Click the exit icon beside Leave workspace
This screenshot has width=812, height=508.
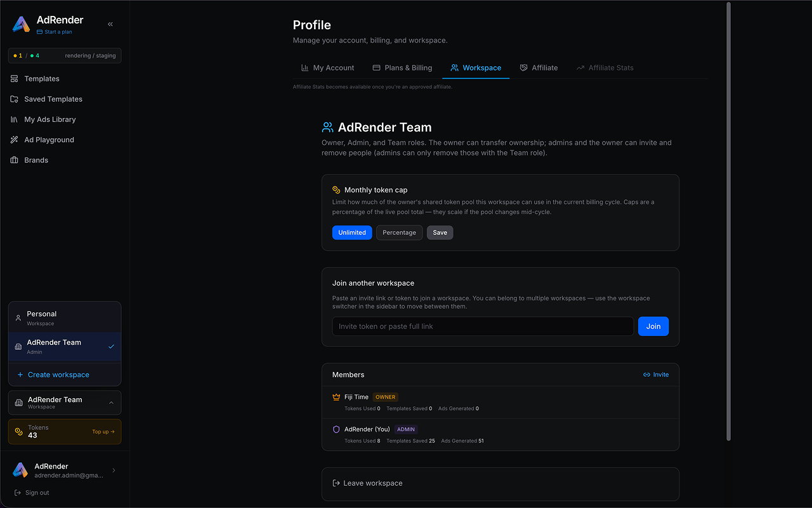pos(336,483)
